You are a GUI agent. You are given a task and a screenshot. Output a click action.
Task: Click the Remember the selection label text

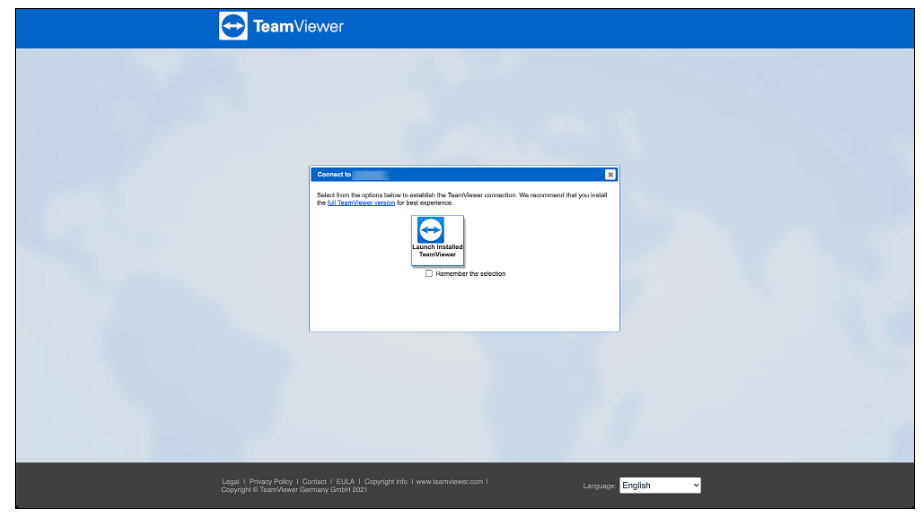[x=471, y=274]
